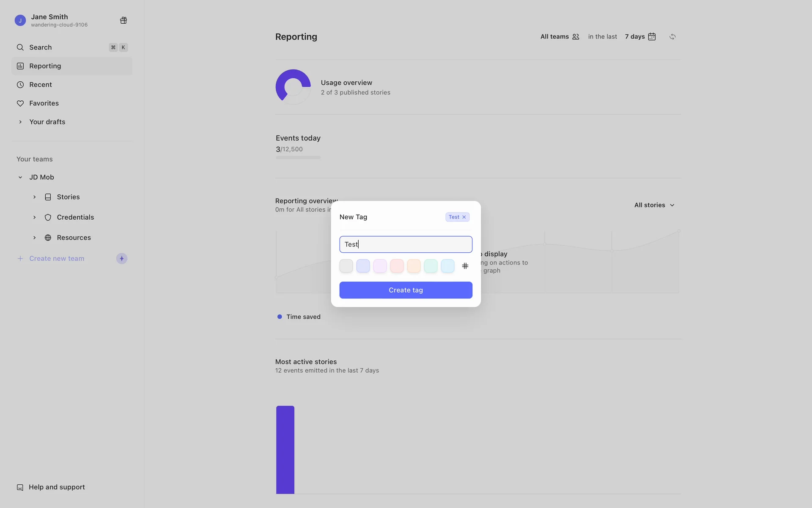This screenshot has width=812, height=508.
Task: Go to Recent in the sidebar
Action: point(41,85)
